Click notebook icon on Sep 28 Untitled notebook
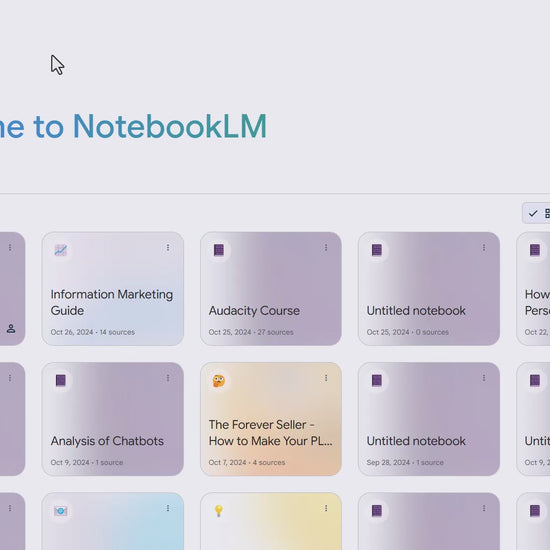Screen dimensions: 550x550 (x=377, y=380)
